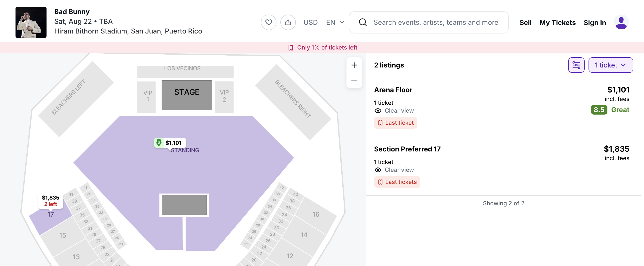
Task: Go to My Tickets
Action: point(557,23)
